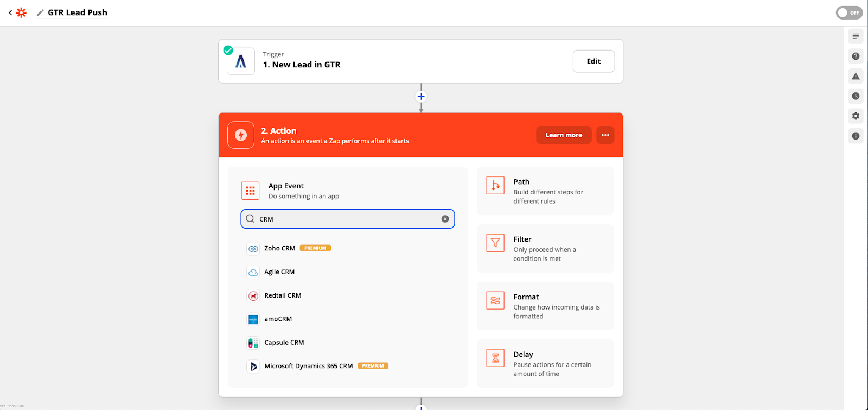Image resolution: width=868 pixels, height=410 pixels.
Task: Click the App Event grid icon
Action: (250, 191)
